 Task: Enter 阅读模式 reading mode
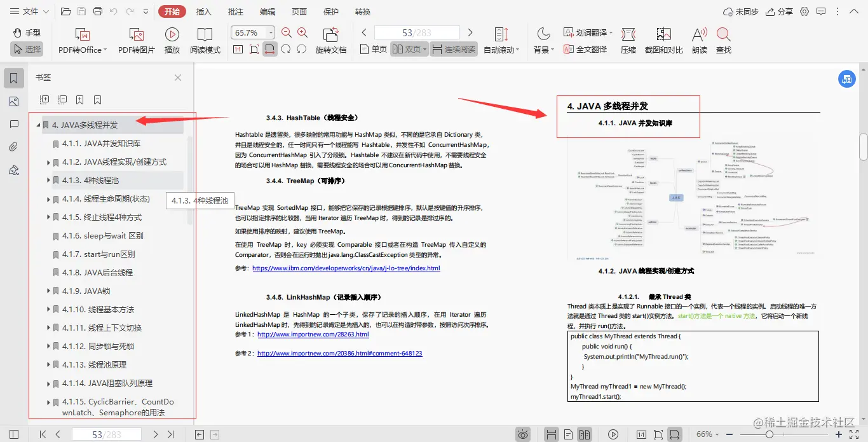coord(205,39)
